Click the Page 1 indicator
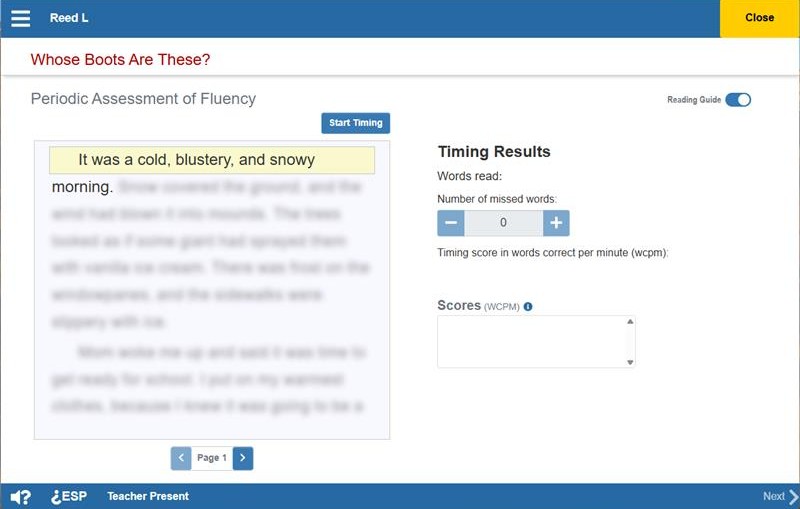The image size is (800, 509). click(x=211, y=458)
